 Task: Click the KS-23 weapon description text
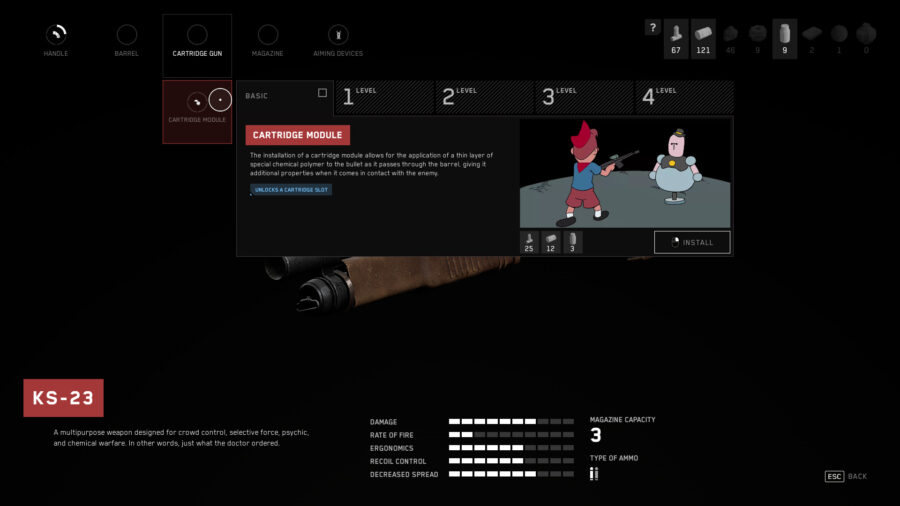coord(181,438)
